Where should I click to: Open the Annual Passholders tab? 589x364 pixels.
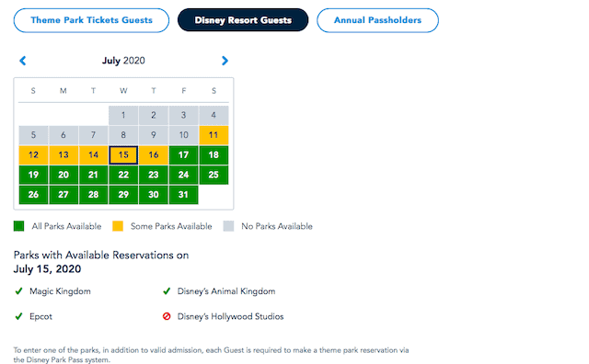pos(377,20)
